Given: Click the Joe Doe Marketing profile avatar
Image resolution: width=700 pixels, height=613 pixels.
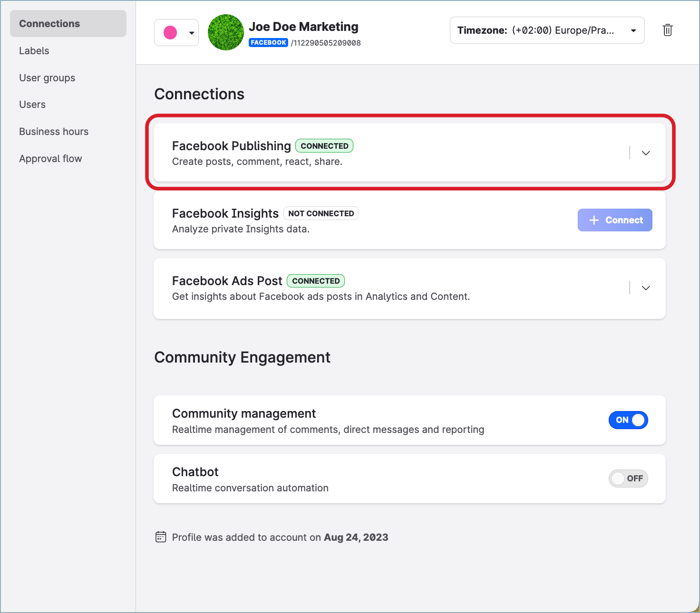Looking at the screenshot, I should (226, 32).
